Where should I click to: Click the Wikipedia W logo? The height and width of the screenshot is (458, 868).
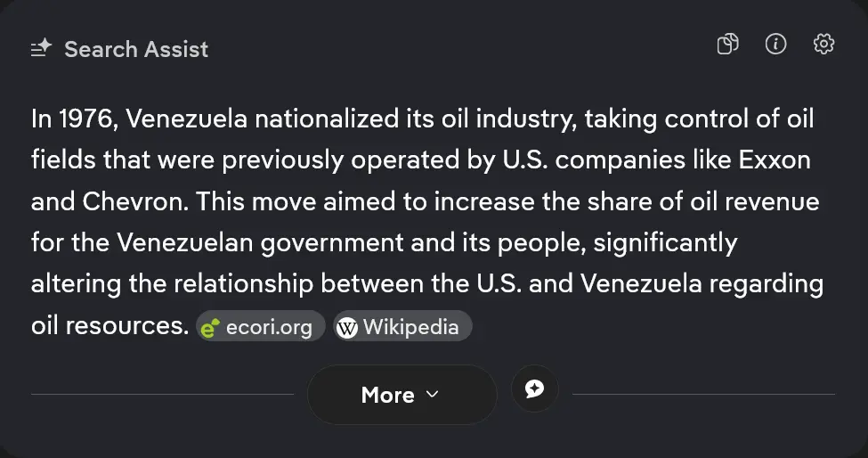[347, 328]
